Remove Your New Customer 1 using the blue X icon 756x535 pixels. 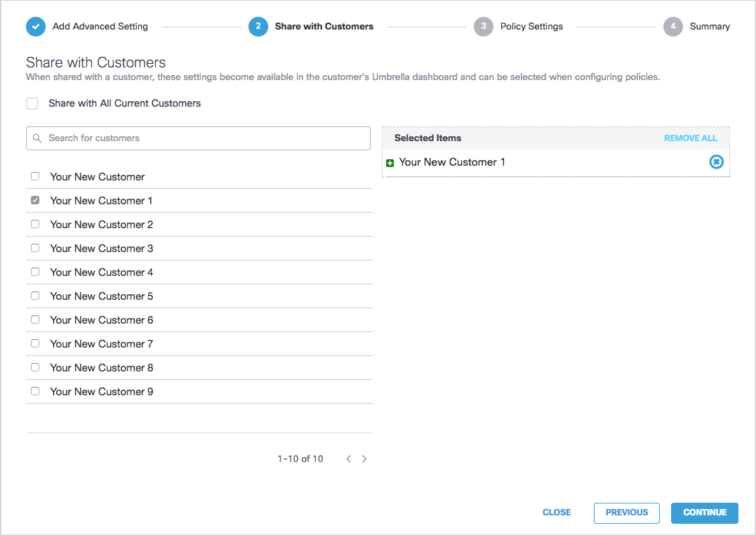click(x=716, y=162)
